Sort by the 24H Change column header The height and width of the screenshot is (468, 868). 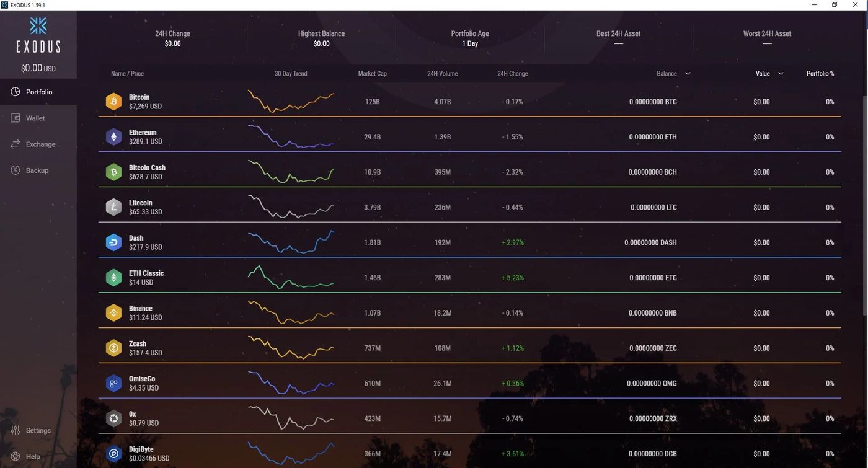click(x=513, y=74)
